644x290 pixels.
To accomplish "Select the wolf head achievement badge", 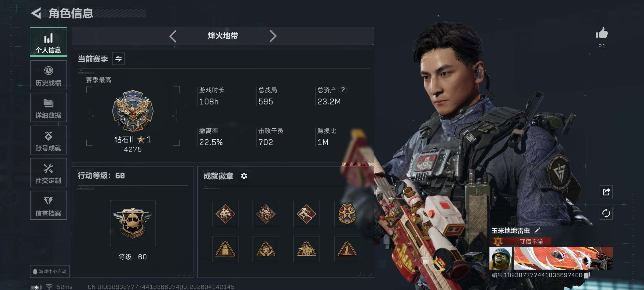I will pyautogui.click(x=225, y=214).
